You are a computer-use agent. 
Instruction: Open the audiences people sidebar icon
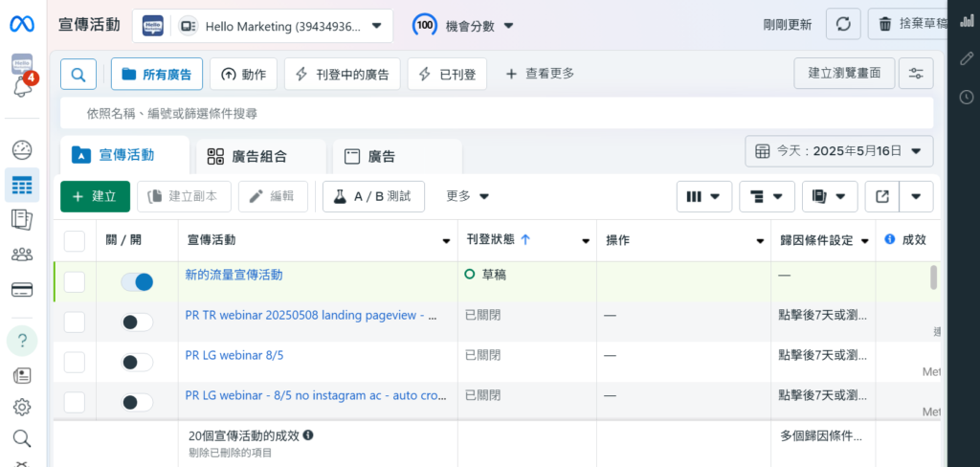[x=22, y=255]
